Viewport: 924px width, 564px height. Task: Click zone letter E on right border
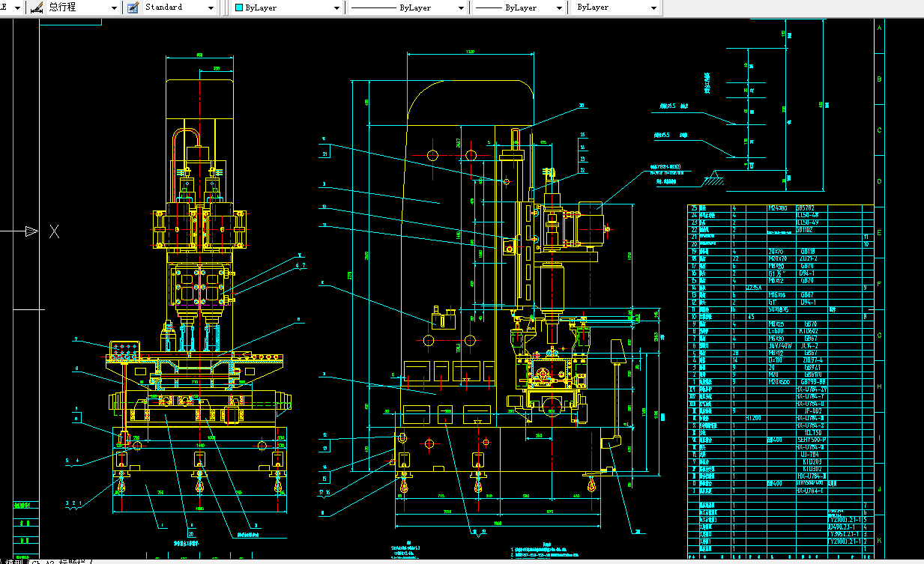[x=879, y=233]
